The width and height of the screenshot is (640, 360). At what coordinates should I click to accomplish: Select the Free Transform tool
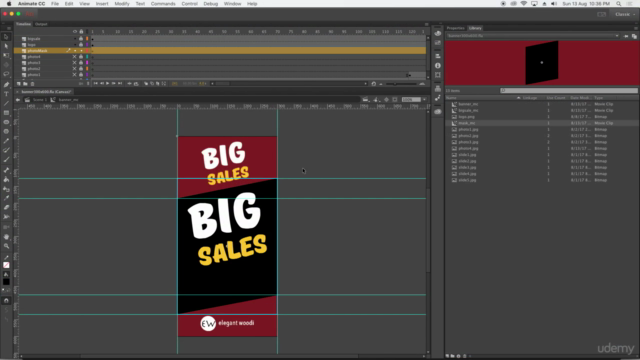pos(6,56)
